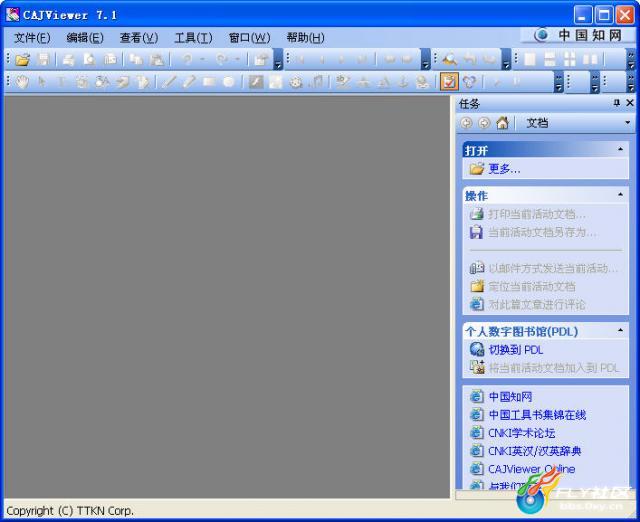Select the ellipse annotation tool
The image size is (640, 522).
coord(229,82)
